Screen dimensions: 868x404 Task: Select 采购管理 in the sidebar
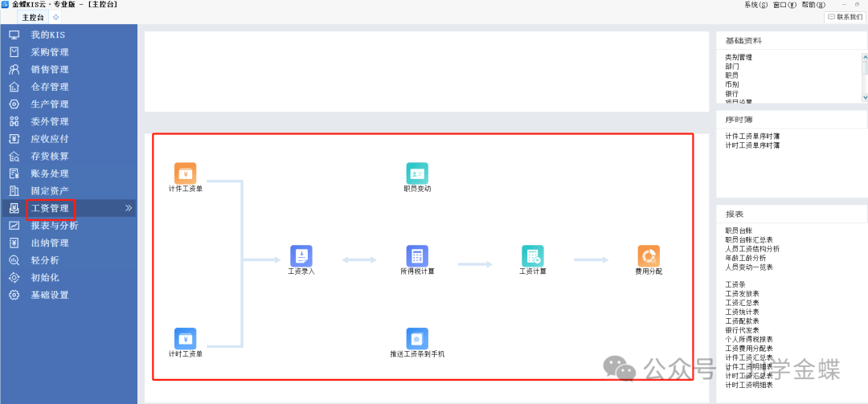[x=50, y=52]
